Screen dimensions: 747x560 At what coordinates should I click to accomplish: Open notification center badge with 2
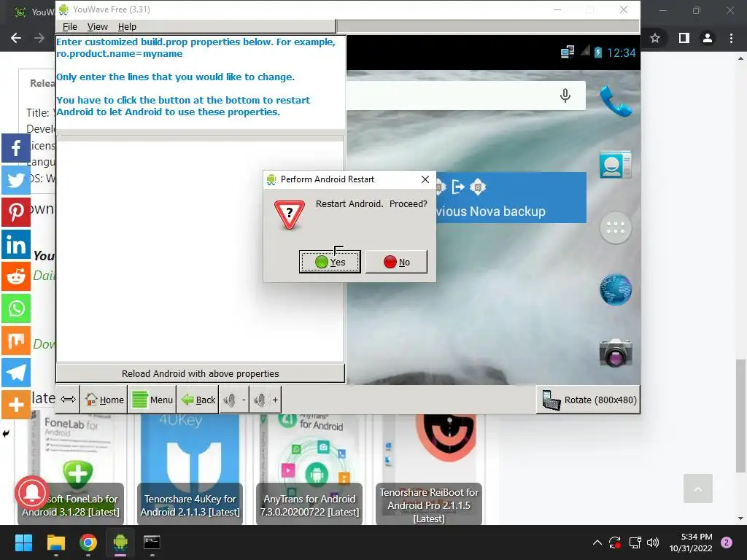pyautogui.click(x=727, y=542)
